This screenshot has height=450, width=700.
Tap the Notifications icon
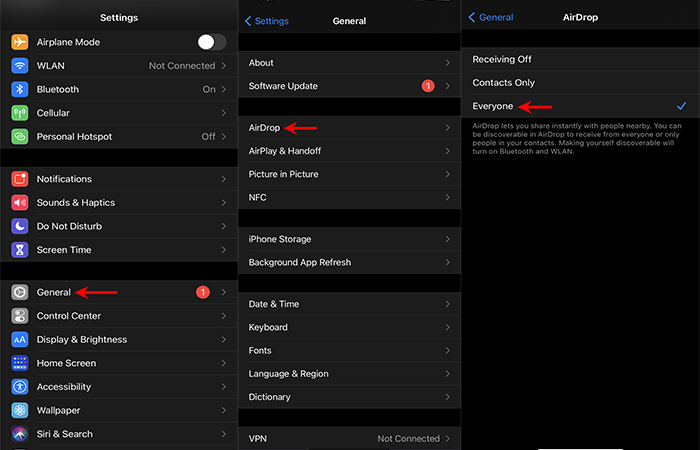(20, 179)
